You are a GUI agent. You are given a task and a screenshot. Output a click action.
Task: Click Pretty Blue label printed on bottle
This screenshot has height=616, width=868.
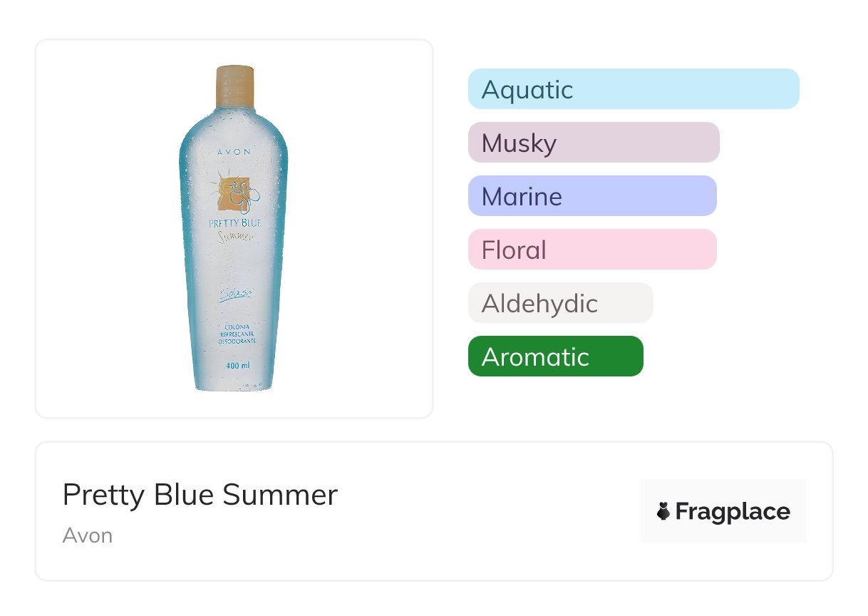pyautogui.click(x=234, y=223)
